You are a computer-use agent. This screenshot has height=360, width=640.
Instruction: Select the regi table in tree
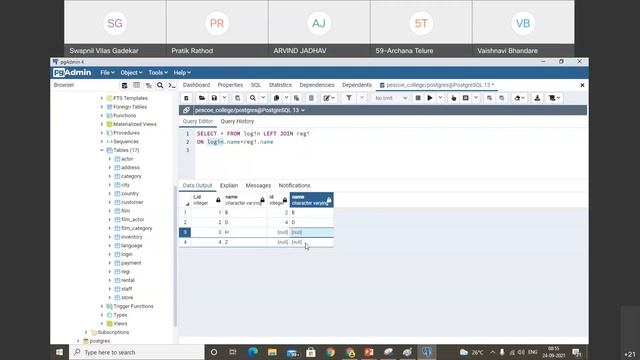click(125, 271)
